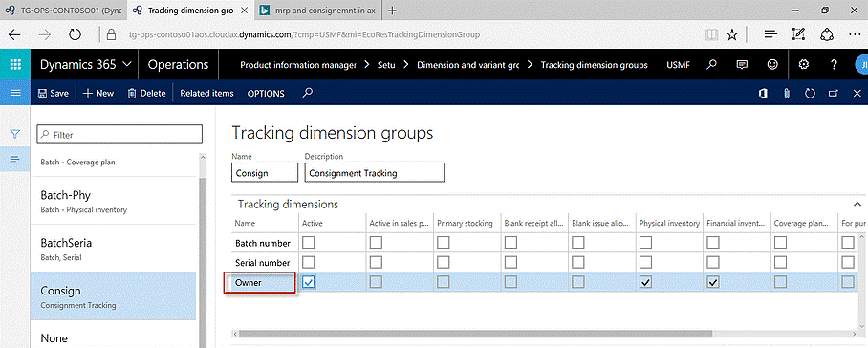
Task: Go to Dimension and variant groups breadcrumb
Action: click(x=467, y=65)
